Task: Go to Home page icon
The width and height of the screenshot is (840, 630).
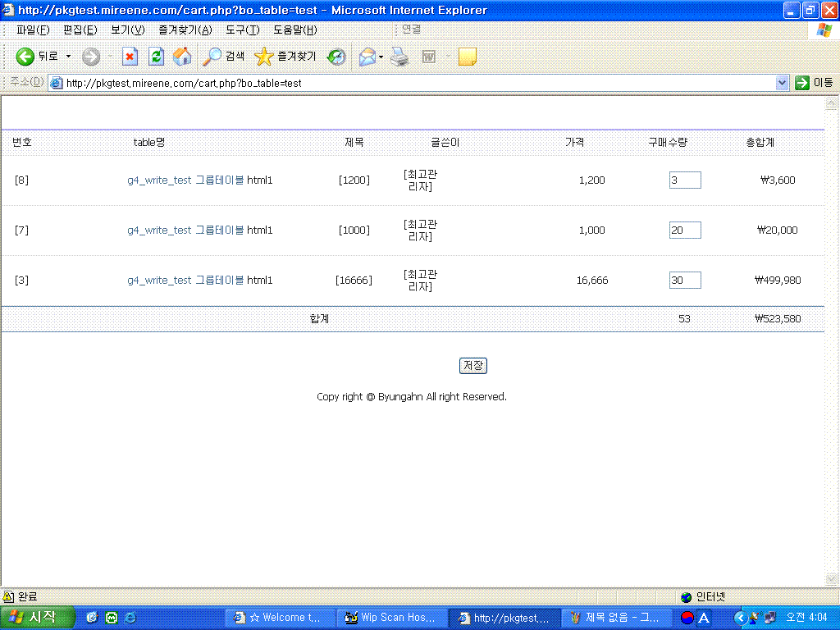Action: (182, 57)
